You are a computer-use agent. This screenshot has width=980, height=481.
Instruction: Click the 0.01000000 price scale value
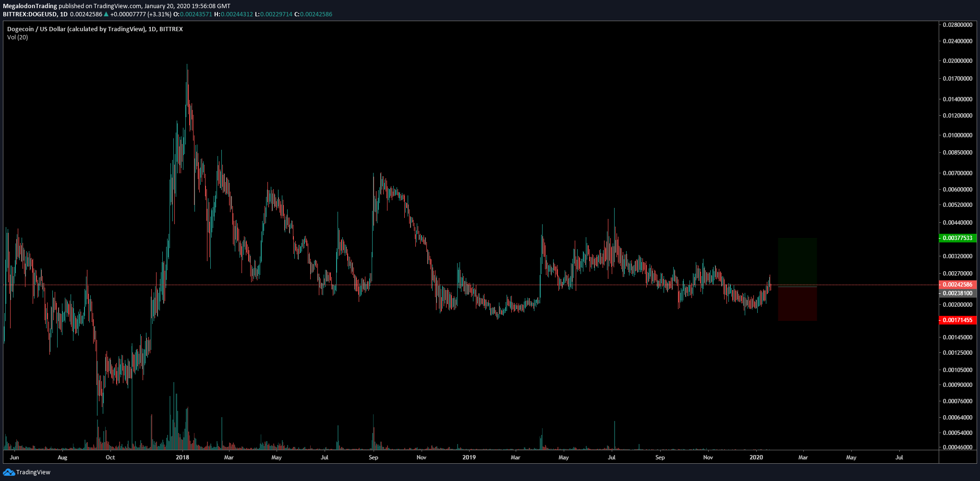click(957, 135)
